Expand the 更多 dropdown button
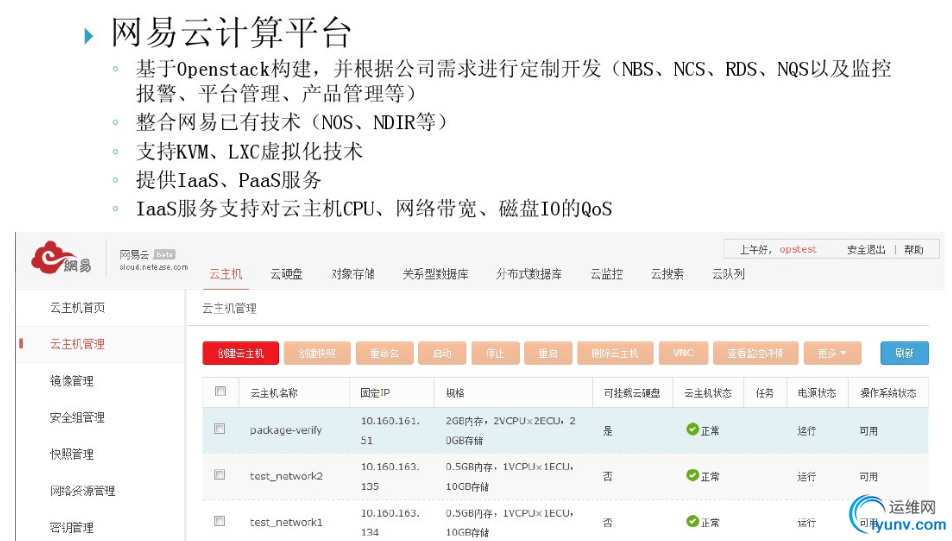 click(832, 353)
